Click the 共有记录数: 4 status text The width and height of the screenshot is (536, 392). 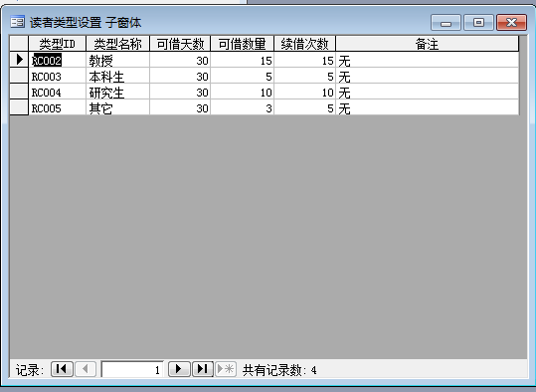(279, 370)
